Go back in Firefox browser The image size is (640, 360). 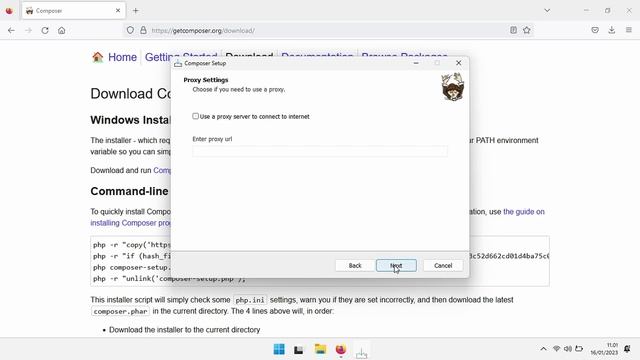(x=11, y=30)
